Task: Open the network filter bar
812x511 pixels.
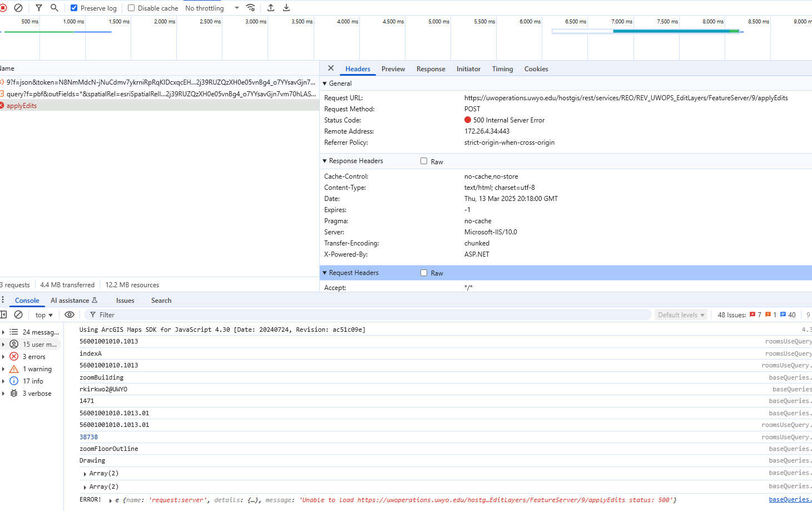Action: (x=38, y=7)
